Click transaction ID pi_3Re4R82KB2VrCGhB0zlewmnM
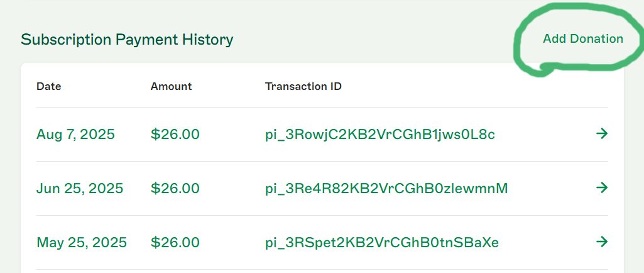644x273 pixels. click(x=386, y=188)
